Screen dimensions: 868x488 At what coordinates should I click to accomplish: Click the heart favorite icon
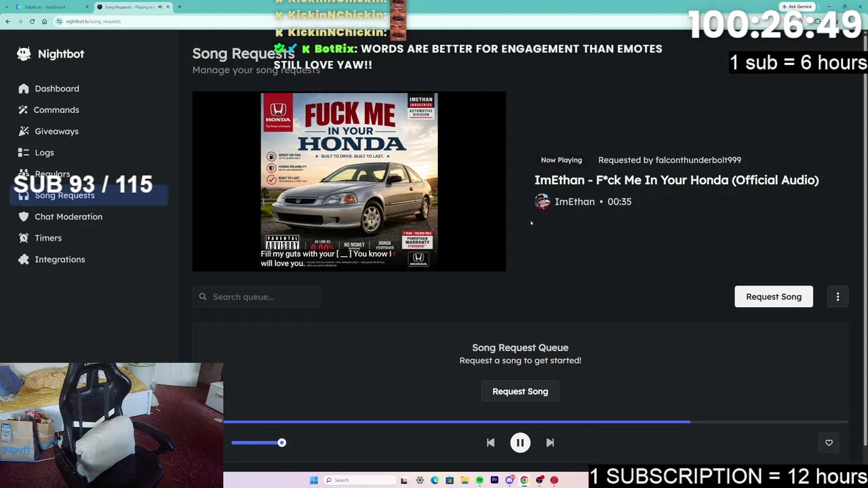[x=829, y=443]
